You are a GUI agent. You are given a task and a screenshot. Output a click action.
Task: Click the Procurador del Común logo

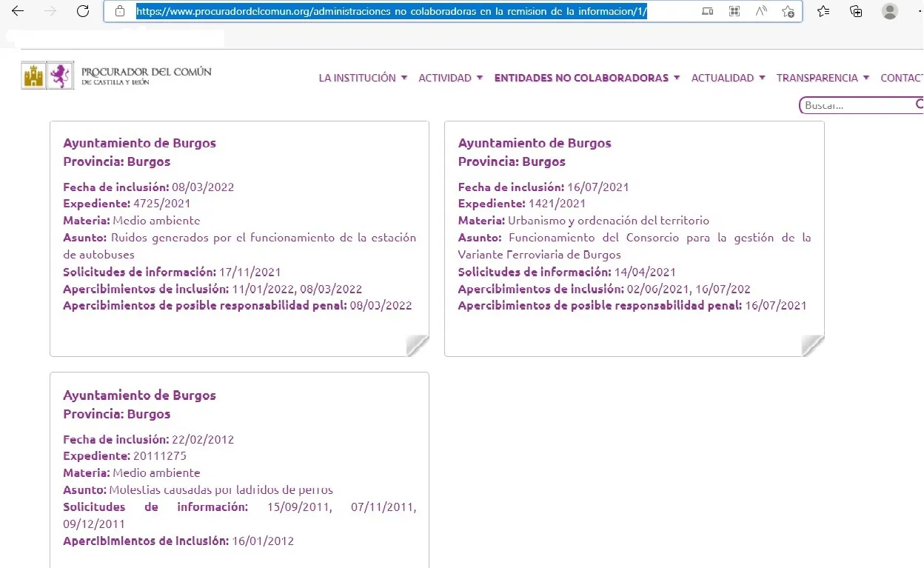point(116,76)
